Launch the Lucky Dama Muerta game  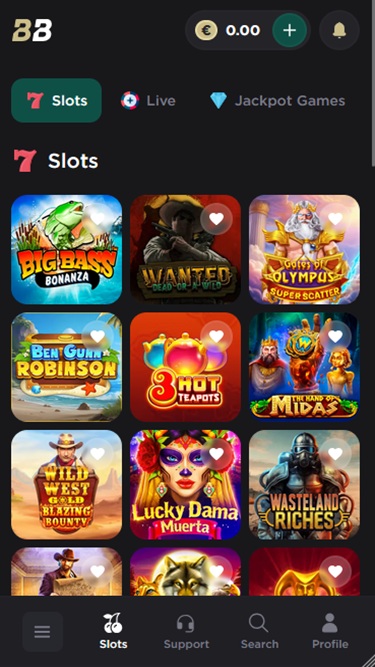point(185,485)
